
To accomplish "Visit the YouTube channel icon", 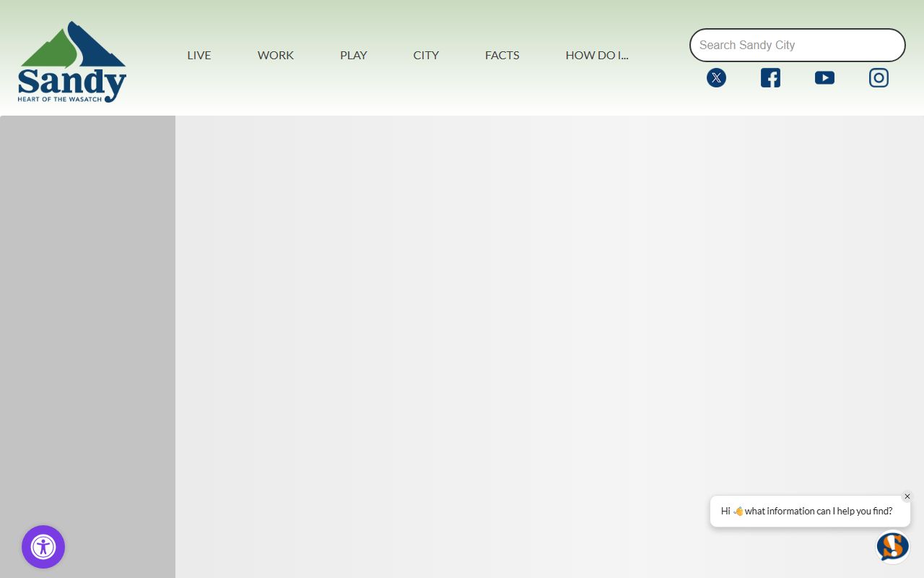I will (824, 78).
